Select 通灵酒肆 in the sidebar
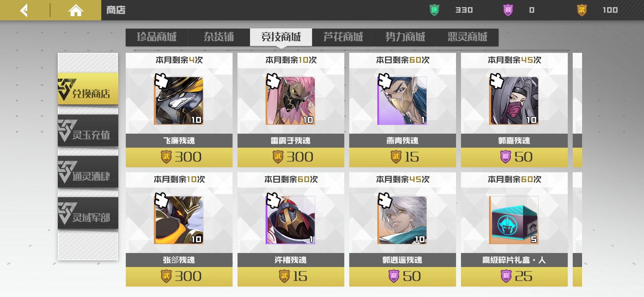The width and height of the screenshot is (644, 297). (x=88, y=172)
